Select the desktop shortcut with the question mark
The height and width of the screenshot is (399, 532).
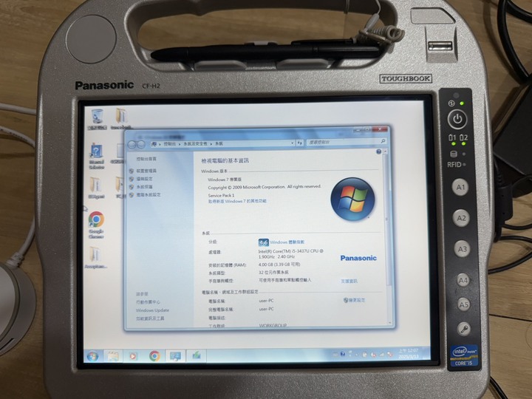click(x=96, y=155)
